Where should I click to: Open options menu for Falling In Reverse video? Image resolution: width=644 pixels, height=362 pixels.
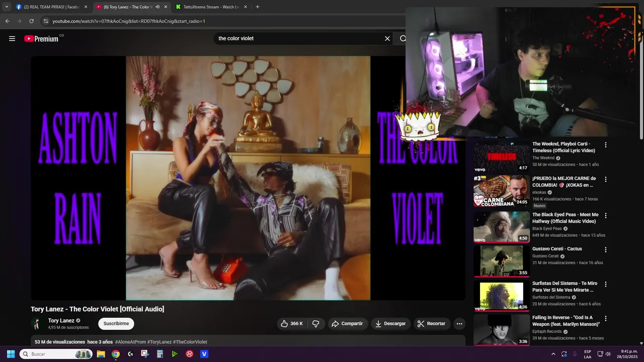coord(606,319)
